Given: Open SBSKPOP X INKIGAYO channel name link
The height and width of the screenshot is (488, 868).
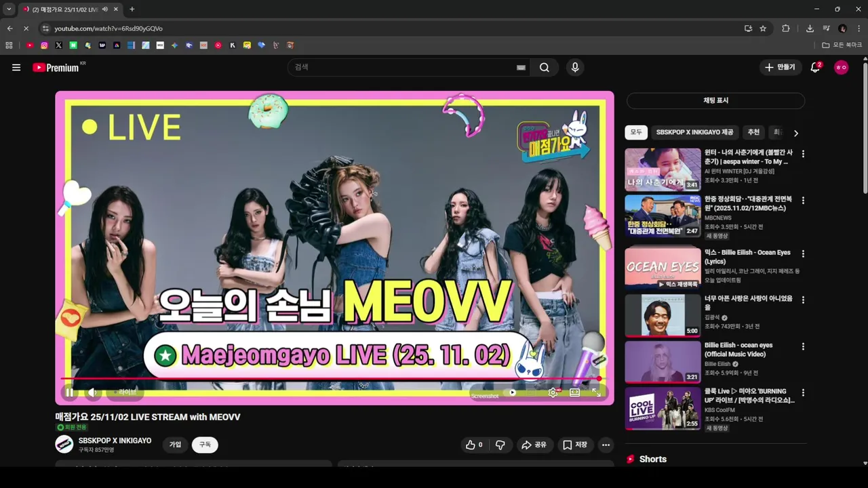Looking at the screenshot, I should (115, 441).
